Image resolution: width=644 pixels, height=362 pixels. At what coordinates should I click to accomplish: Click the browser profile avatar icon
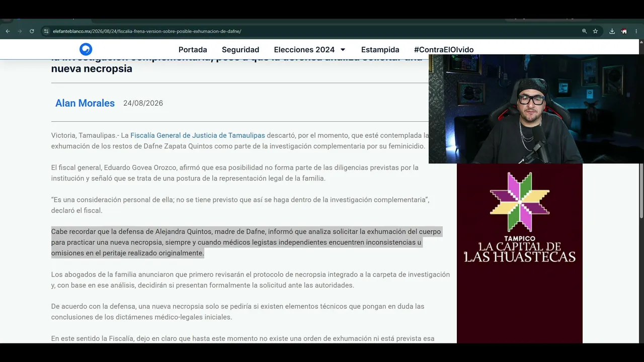point(624,31)
